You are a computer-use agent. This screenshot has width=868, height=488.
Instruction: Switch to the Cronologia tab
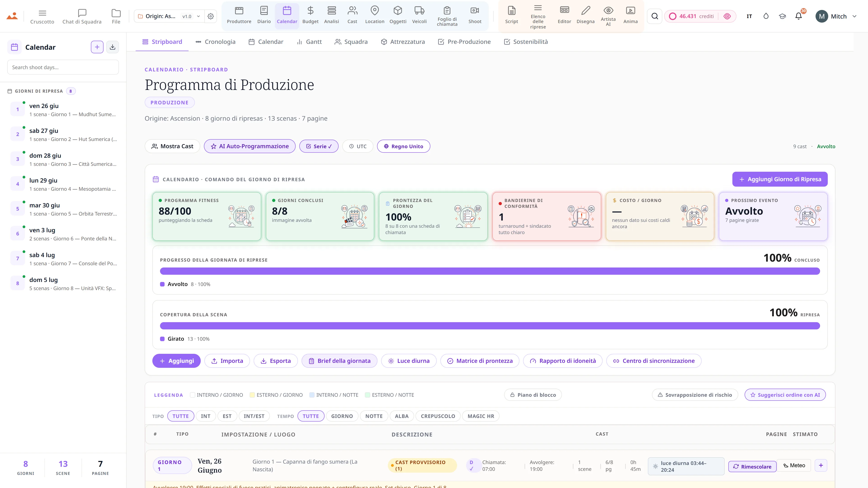215,42
